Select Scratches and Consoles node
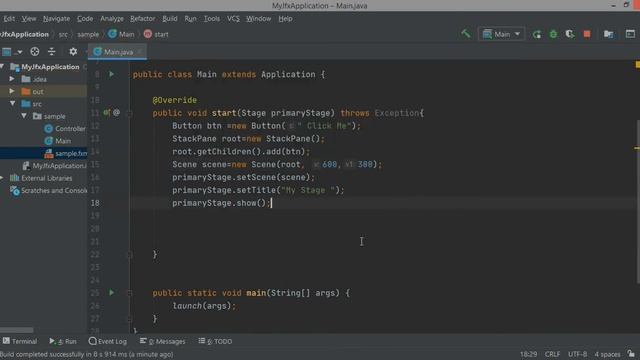Screen dimensions: 640x360 click(48, 191)
